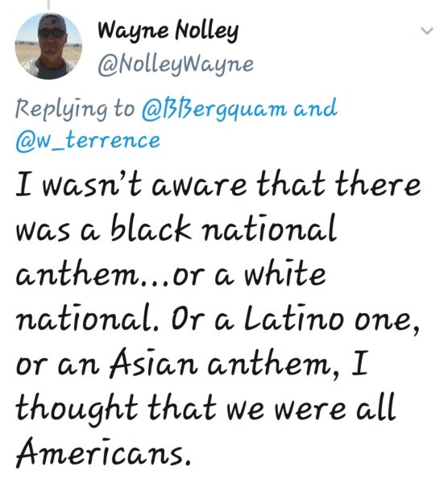Open the @BBergquam mention link

[214, 109]
